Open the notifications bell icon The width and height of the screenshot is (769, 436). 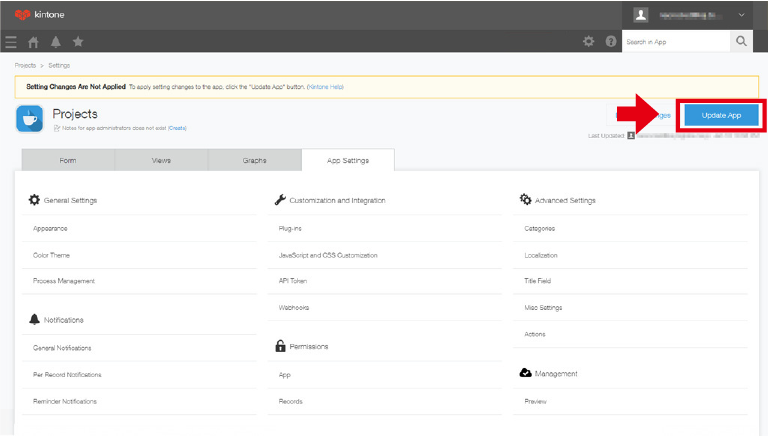click(x=56, y=42)
